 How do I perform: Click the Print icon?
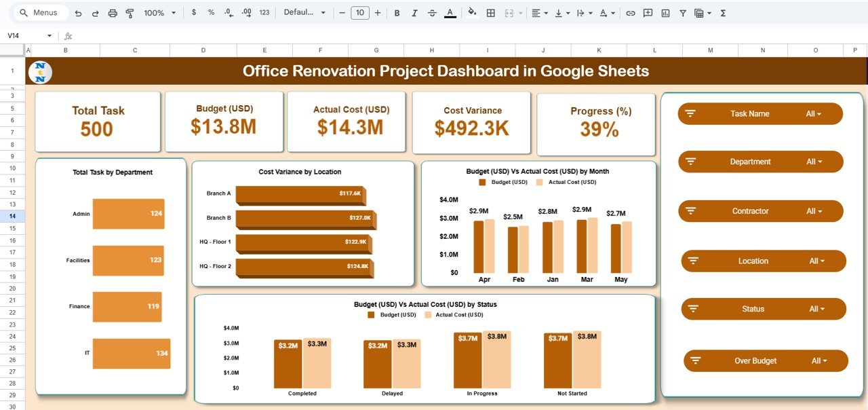click(113, 13)
